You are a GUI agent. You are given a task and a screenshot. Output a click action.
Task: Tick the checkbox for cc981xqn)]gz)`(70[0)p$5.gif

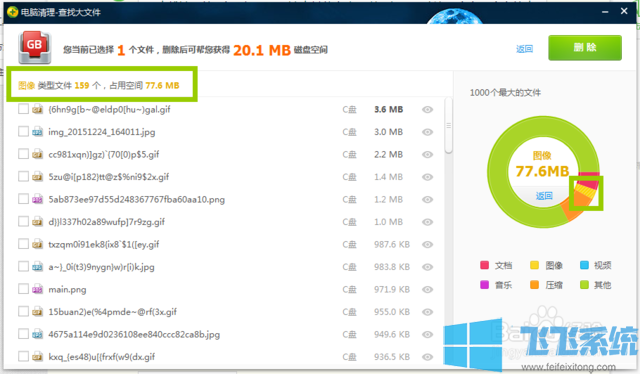click(x=23, y=154)
